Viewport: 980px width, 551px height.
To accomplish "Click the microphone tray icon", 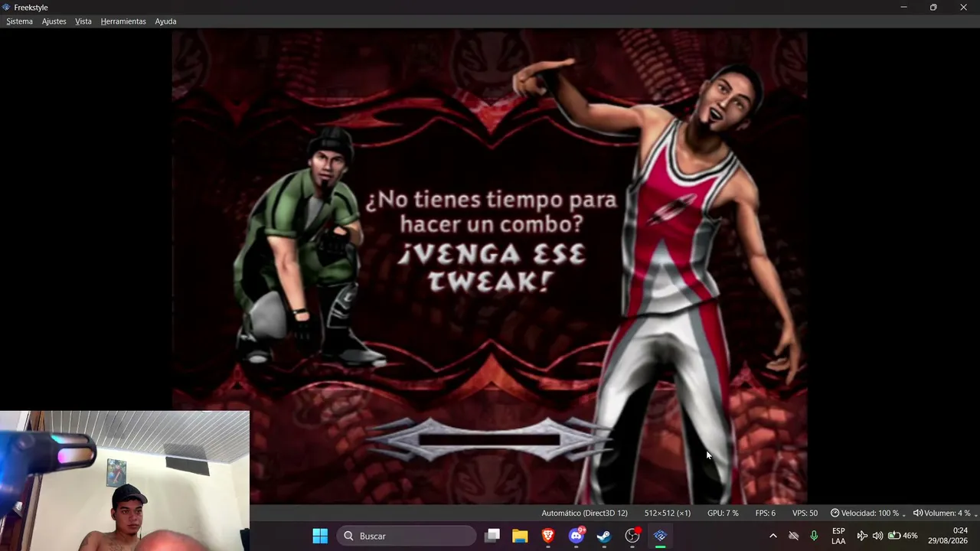I will tap(814, 536).
